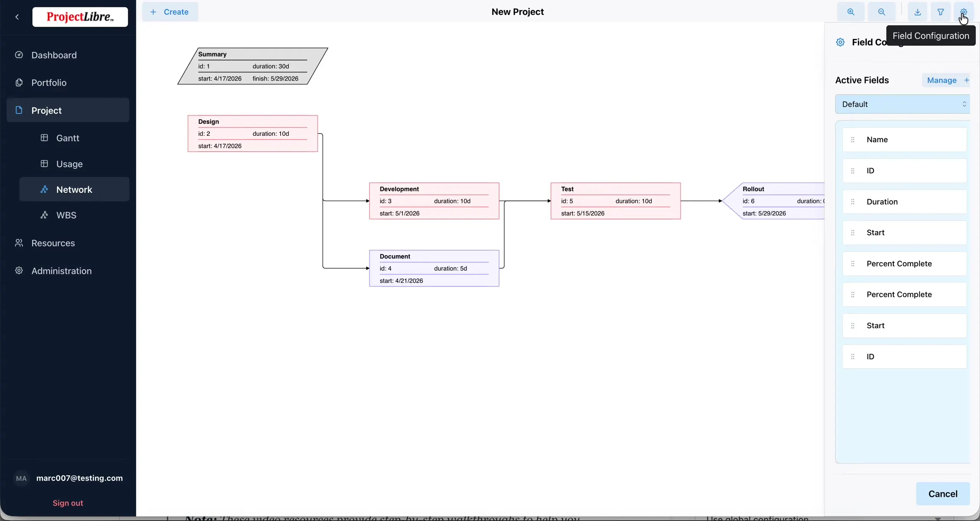Select the Development task node
980x521 pixels.
coord(434,201)
